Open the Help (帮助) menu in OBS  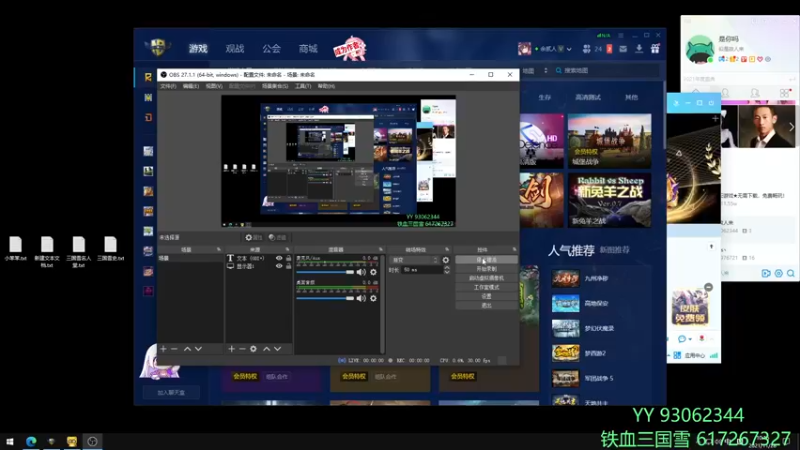pyautogui.click(x=326, y=86)
